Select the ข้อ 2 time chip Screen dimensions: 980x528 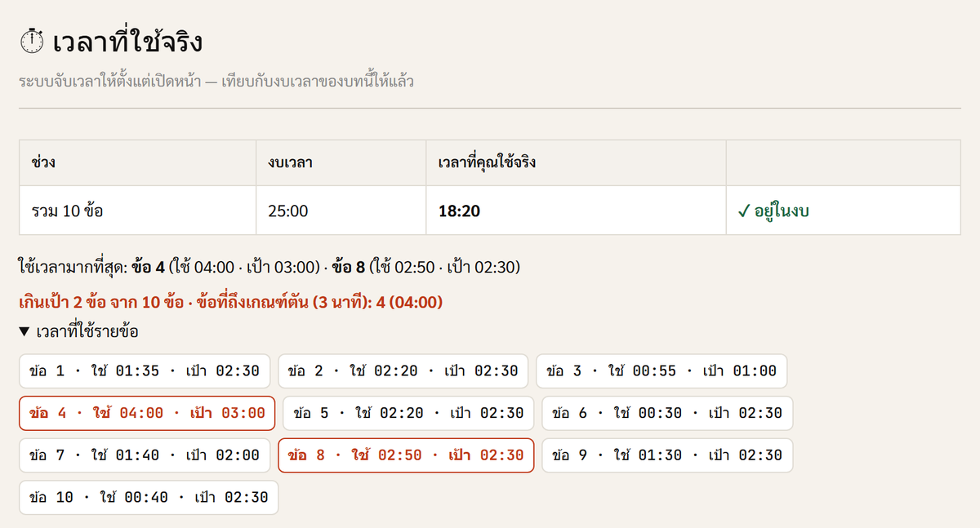[x=403, y=370]
